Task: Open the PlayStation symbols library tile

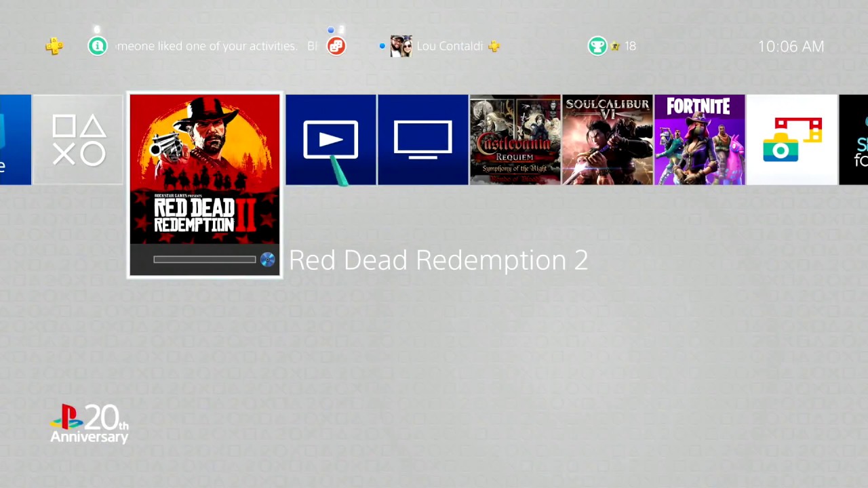Action: [x=78, y=140]
